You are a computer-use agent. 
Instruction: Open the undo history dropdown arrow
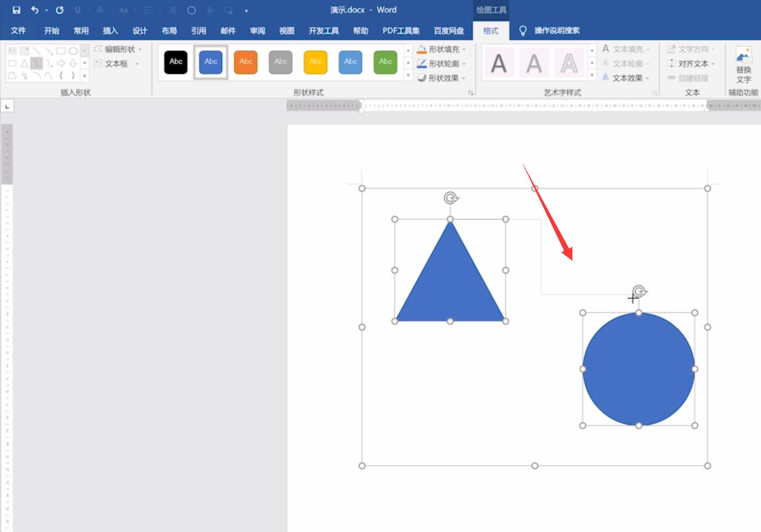pyautogui.click(x=47, y=10)
